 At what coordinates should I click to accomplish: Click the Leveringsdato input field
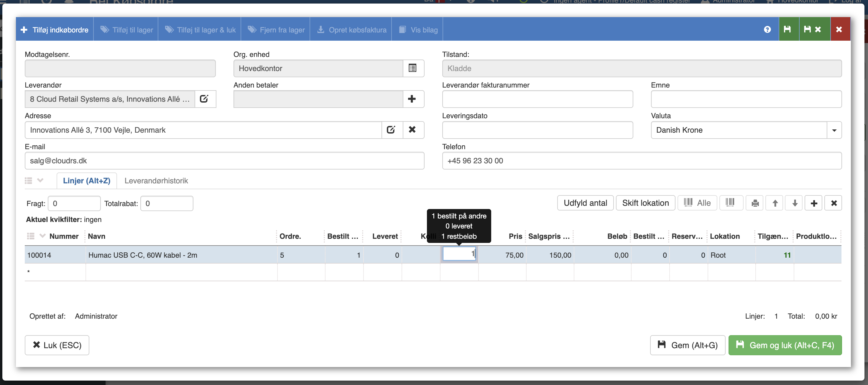point(537,130)
